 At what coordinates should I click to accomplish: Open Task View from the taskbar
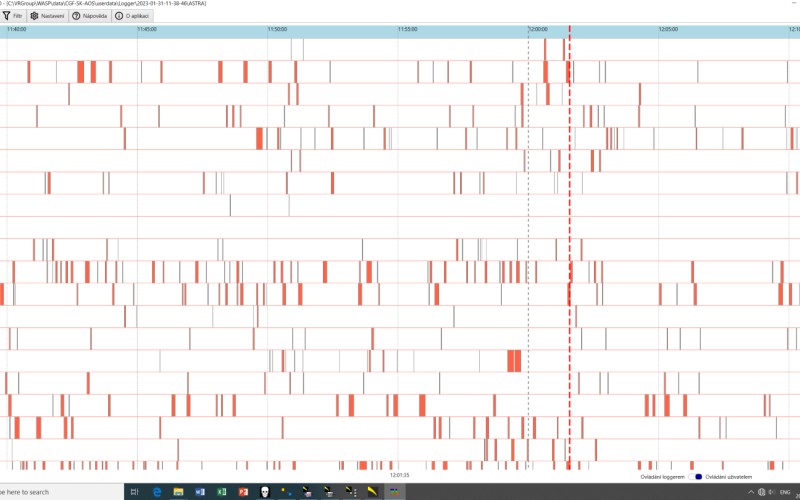pyautogui.click(x=134, y=492)
